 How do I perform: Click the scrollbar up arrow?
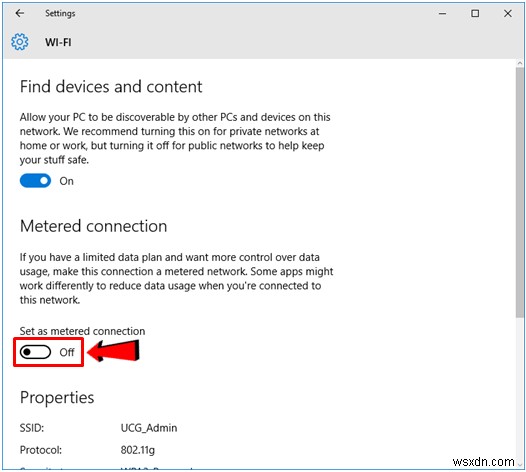pyautogui.click(x=520, y=63)
